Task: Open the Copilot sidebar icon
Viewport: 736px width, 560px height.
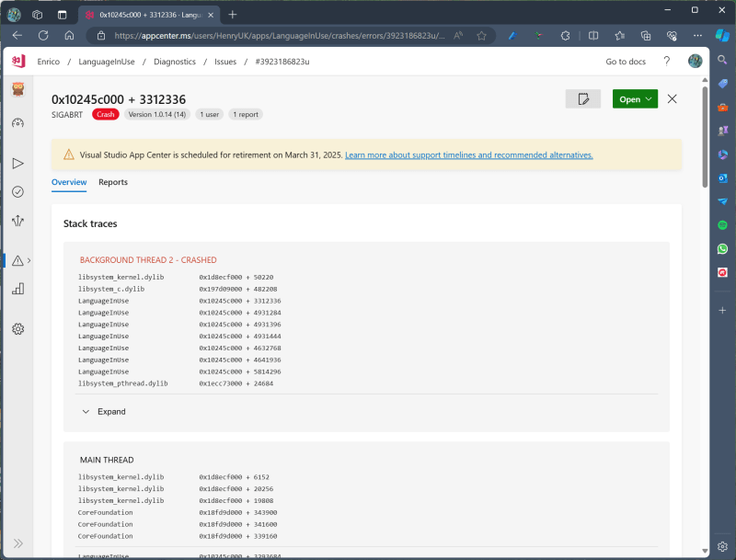Action: 722,35
